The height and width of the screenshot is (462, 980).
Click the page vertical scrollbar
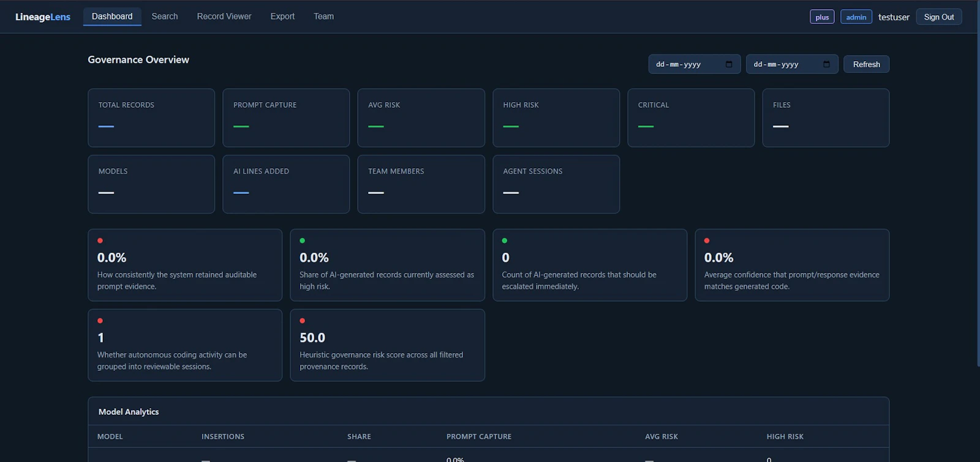(x=978, y=184)
